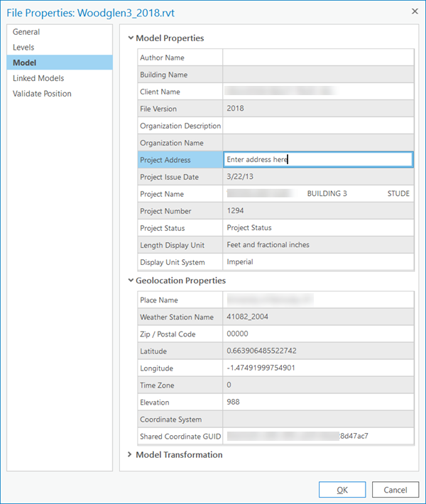Click the Project Address input field

(317, 160)
